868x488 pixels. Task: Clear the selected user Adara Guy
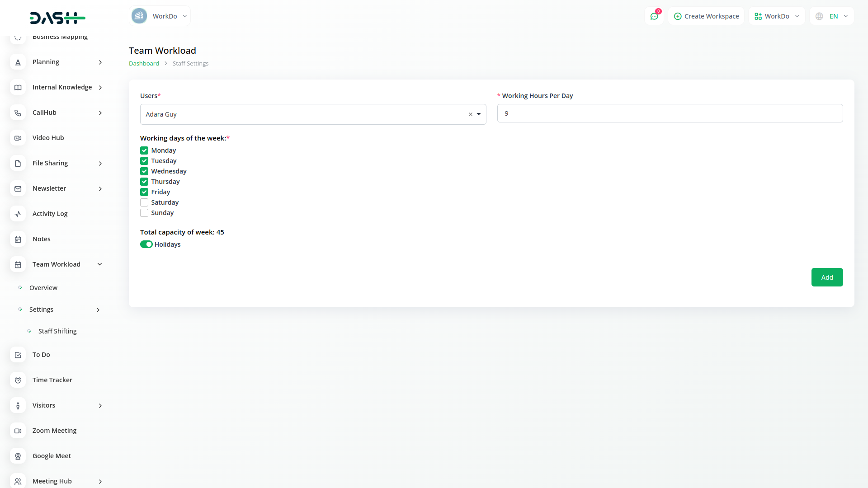point(470,114)
